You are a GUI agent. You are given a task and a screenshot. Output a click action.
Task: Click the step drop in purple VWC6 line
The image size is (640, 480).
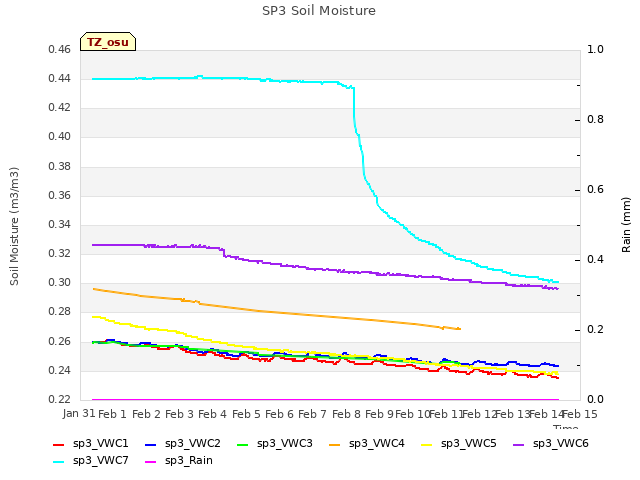tap(224, 252)
